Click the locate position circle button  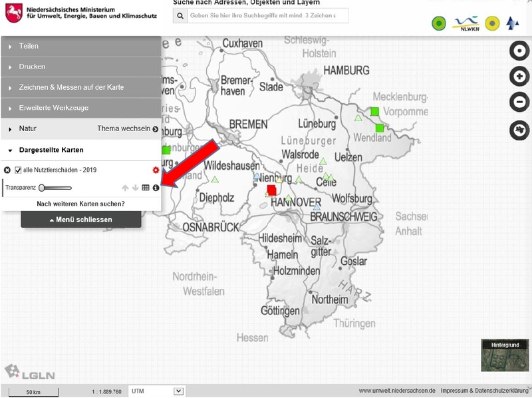tap(519, 51)
